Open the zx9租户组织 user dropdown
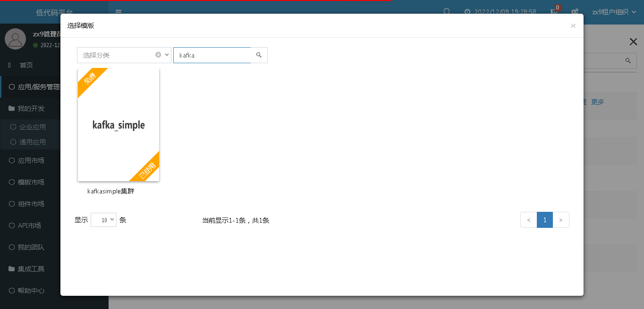This screenshot has height=309, width=644. (614, 12)
